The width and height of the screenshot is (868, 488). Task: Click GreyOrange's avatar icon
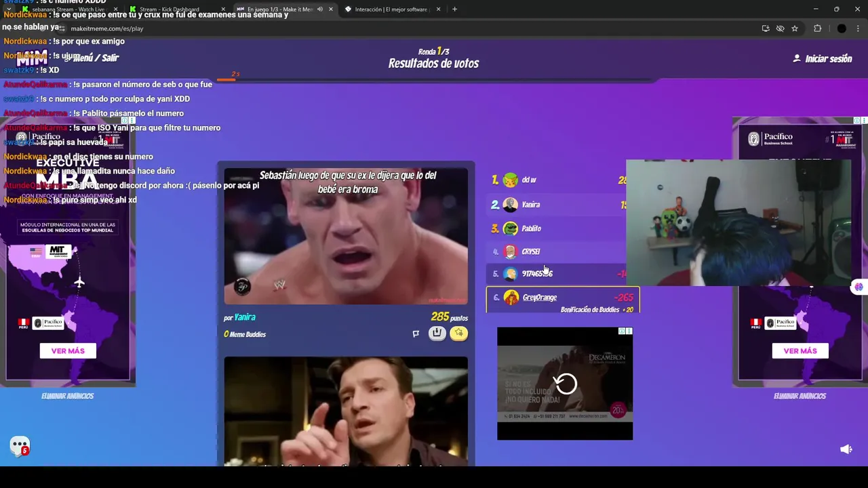click(511, 298)
